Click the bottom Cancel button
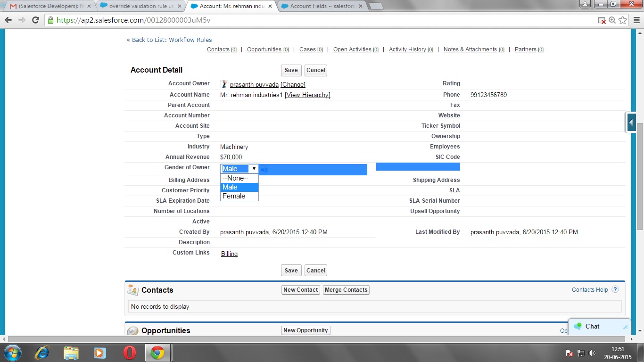 click(x=316, y=271)
